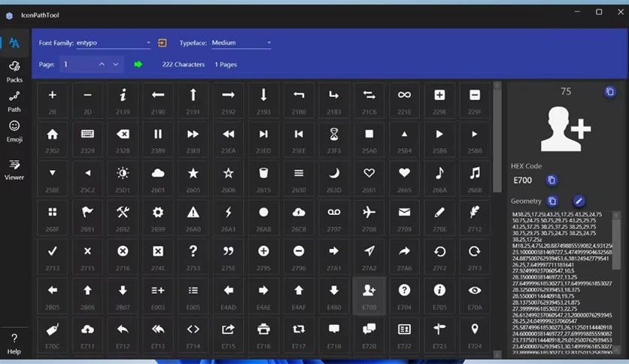The height and width of the screenshot is (364, 629).
Task: Select the warning triangle glyph 26A0
Action: [x=193, y=217]
